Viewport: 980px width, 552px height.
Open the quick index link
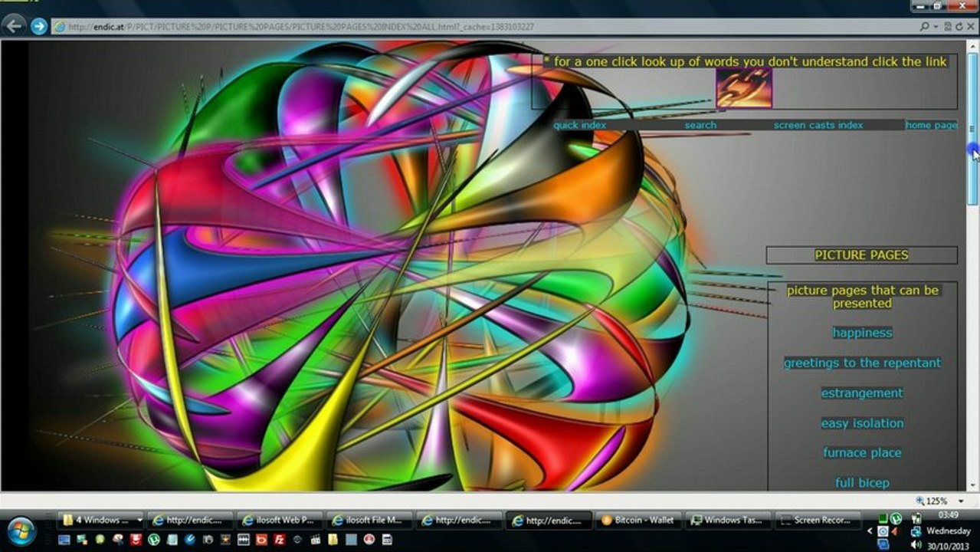pos(579,125)
